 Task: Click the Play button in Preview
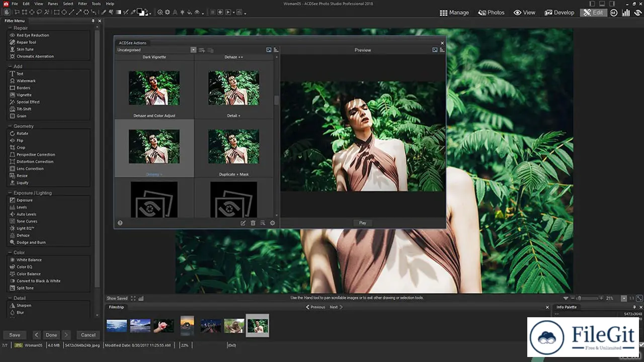coord(362,223)
